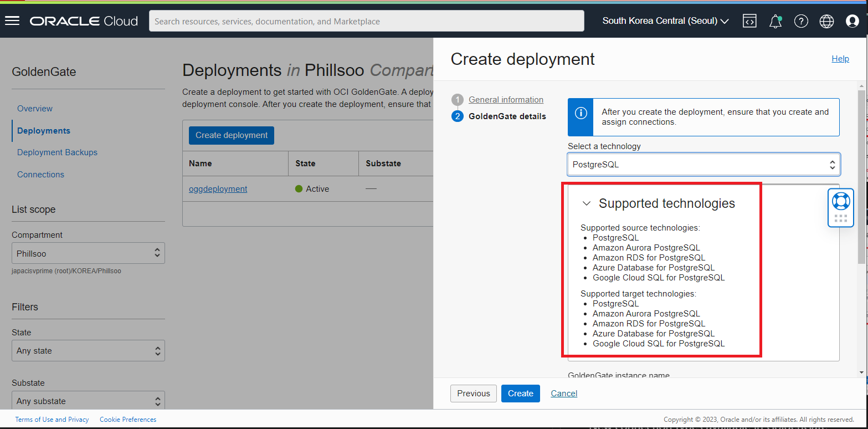Go back to General information step

(506, 100)
